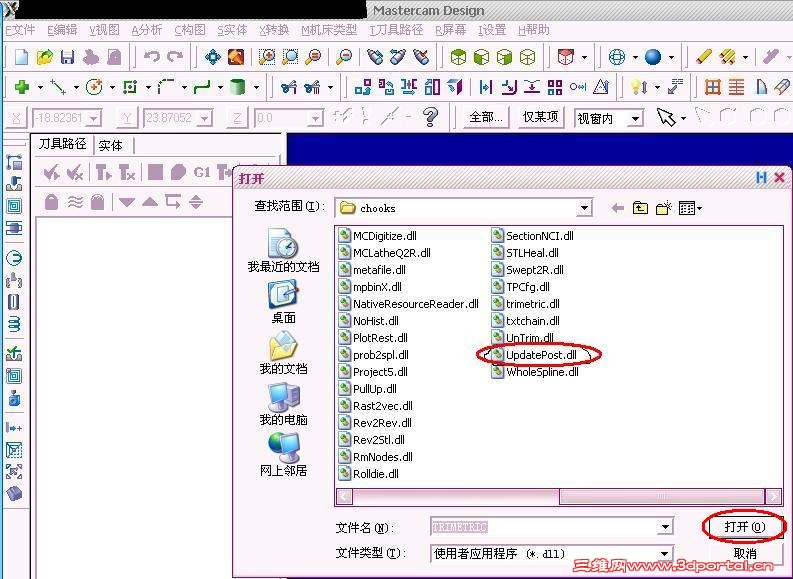Click the wireframe globe icon
Viewport: 793px width, 579px height.
coord(617,57)
